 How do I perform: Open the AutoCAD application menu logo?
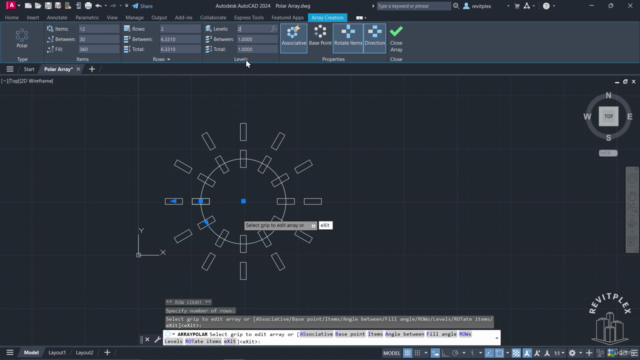[11, 6]
